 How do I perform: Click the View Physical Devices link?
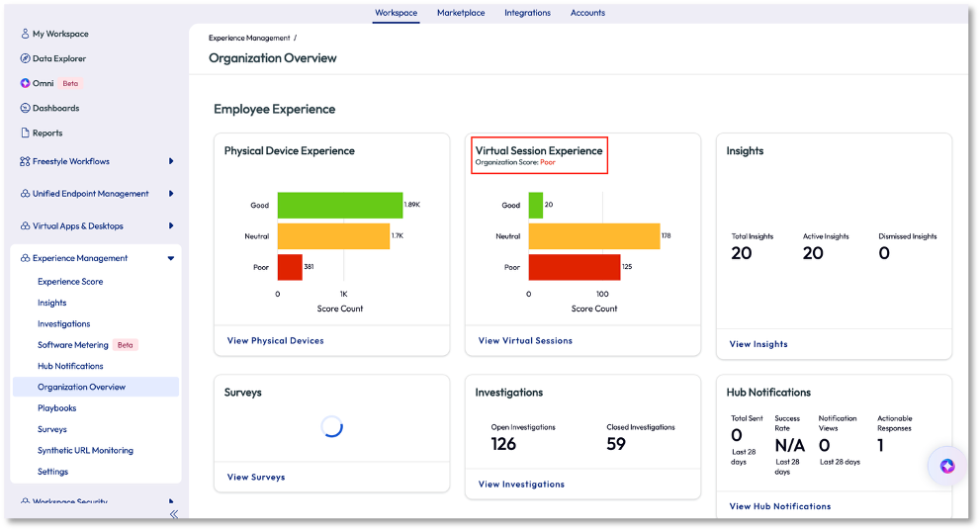pyautogui.click(x=275, y=340)
